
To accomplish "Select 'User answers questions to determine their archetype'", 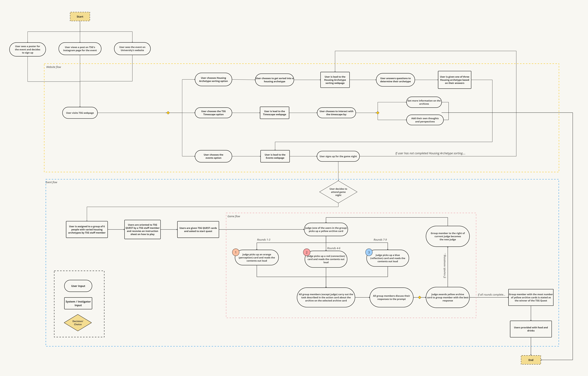I will point(396,80).
